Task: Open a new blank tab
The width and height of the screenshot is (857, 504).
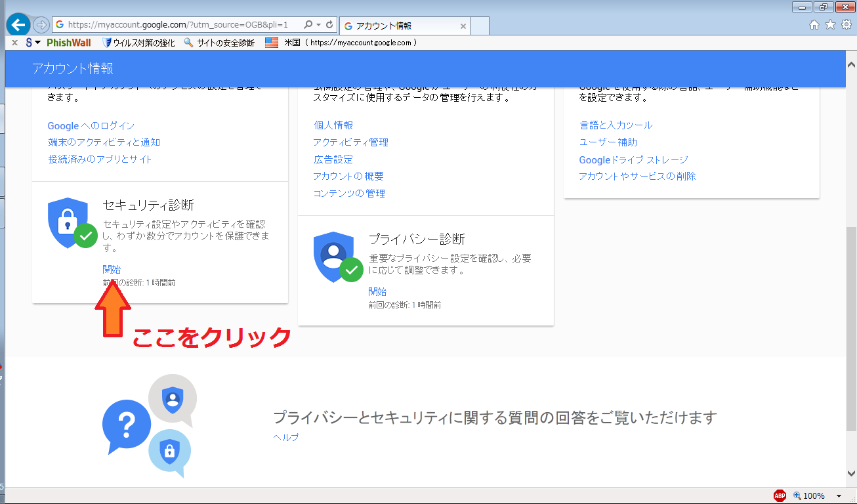Action: pos(480,26)
